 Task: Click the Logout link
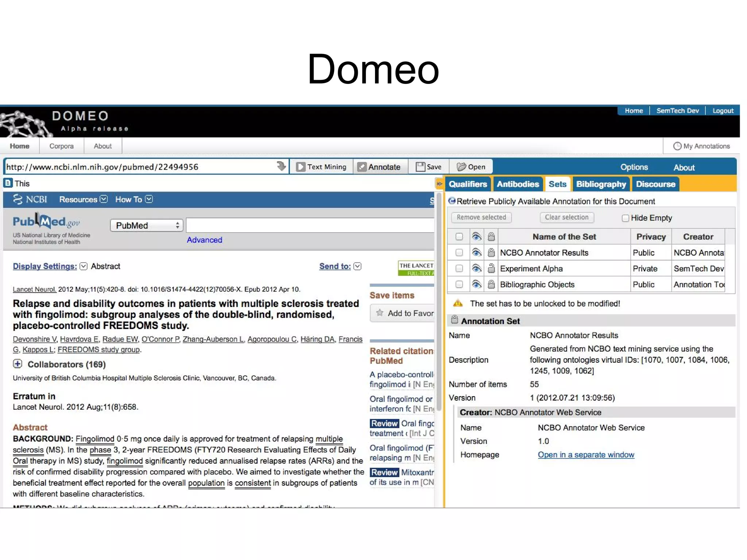(x=723, y=111)
